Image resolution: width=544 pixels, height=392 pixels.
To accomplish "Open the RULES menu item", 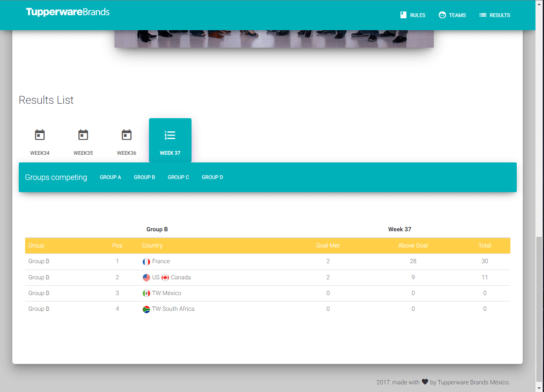I will 412,15.
